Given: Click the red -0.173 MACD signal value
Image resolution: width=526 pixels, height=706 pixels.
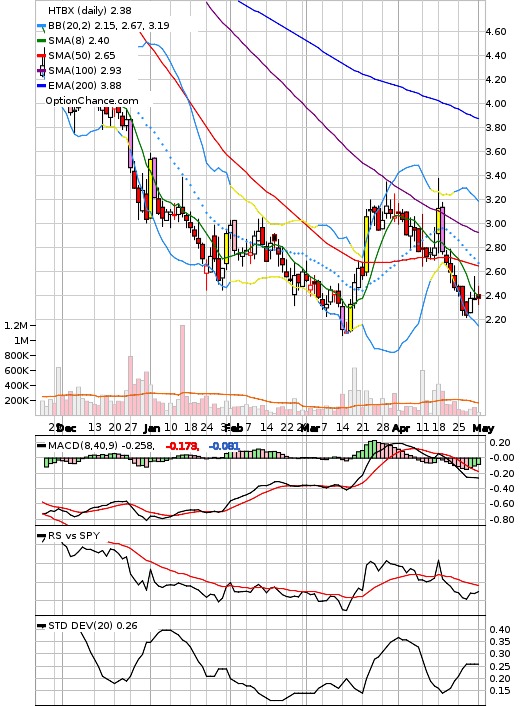Looking at the screenshot, I should 182,446.
